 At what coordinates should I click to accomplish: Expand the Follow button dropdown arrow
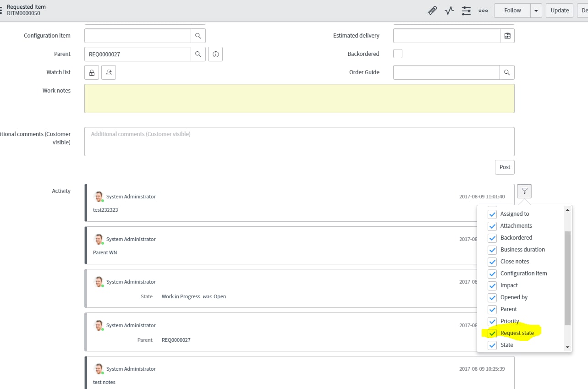pos(536,11)
